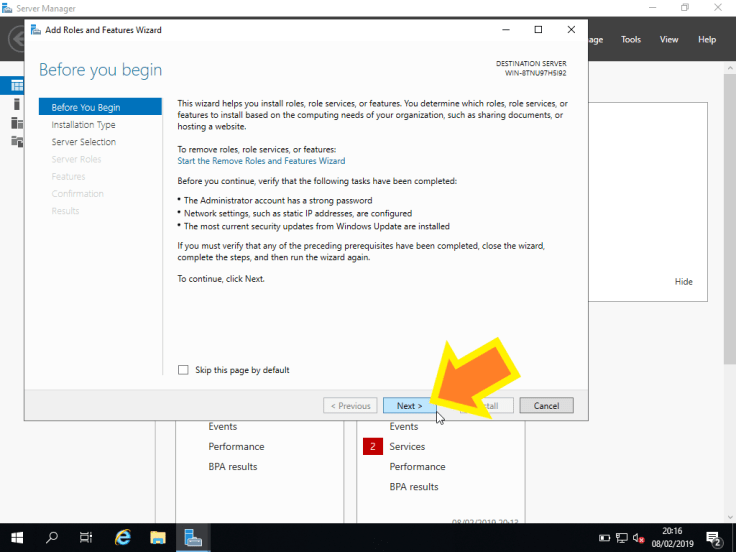Start the Remove Roles and Features Wizard
Viewport: 736px width, 552px height.
261,161
